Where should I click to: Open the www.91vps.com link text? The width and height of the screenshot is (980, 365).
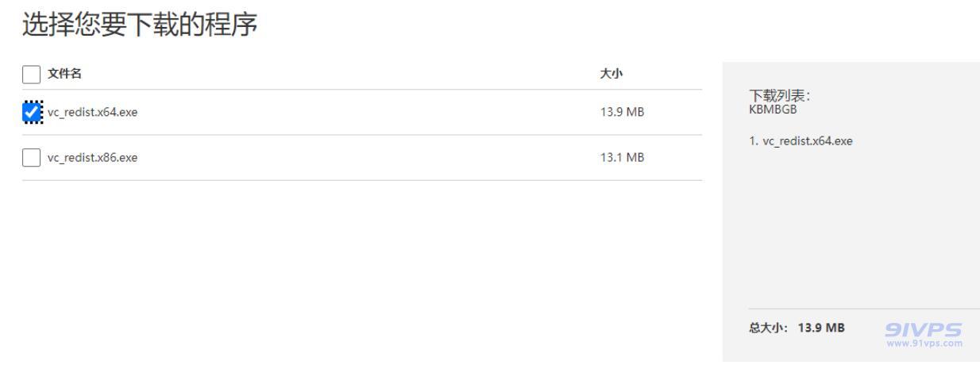tap(924, 343)
